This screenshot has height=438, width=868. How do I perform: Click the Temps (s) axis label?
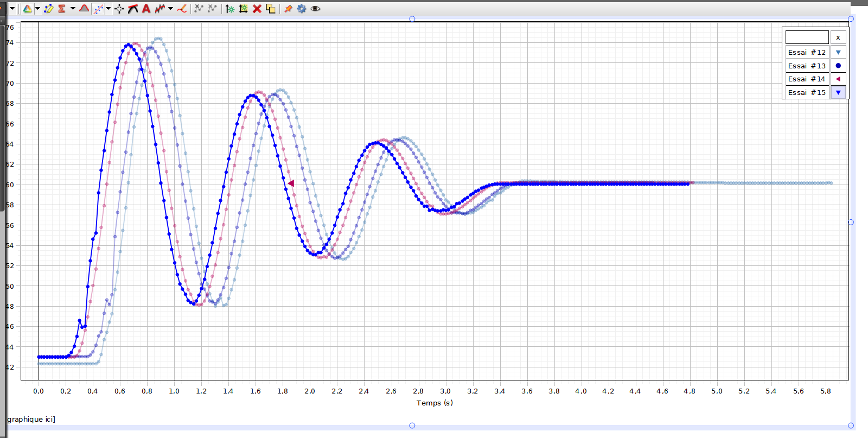click(434, 403)
